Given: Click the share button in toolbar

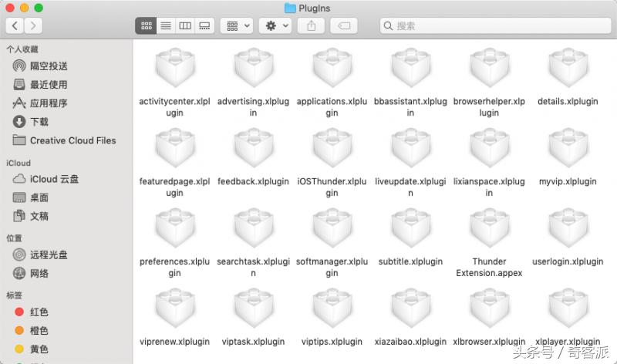Looking at the screenshot, I should [312, 25].
